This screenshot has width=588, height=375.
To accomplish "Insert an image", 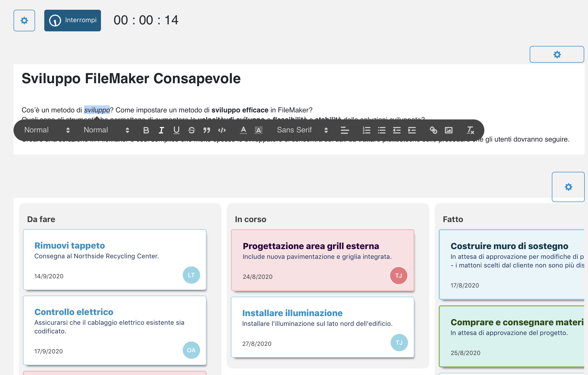I will pyautogui.click(x=448, y=130).
